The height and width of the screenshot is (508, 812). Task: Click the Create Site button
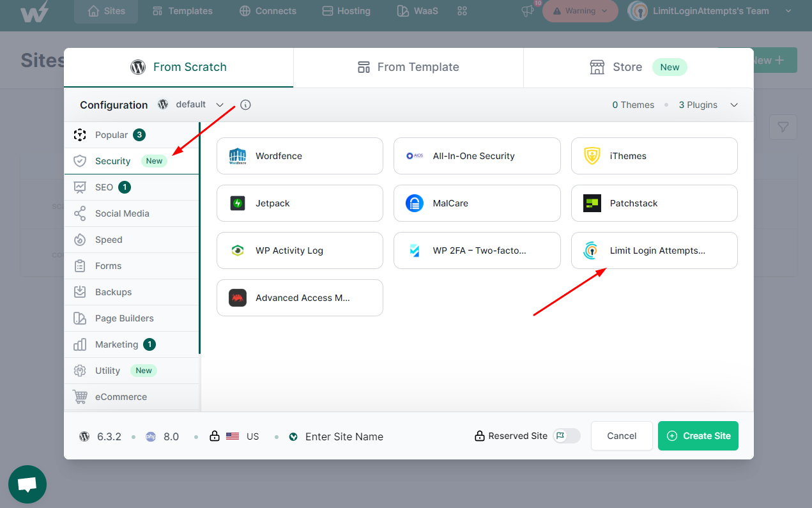pos(698,436)
